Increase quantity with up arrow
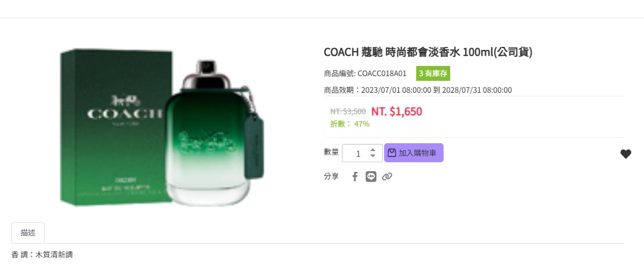Image resolution: width=644 pixels, height=274 pixels. pyautogui.click(x=372, y=150)
